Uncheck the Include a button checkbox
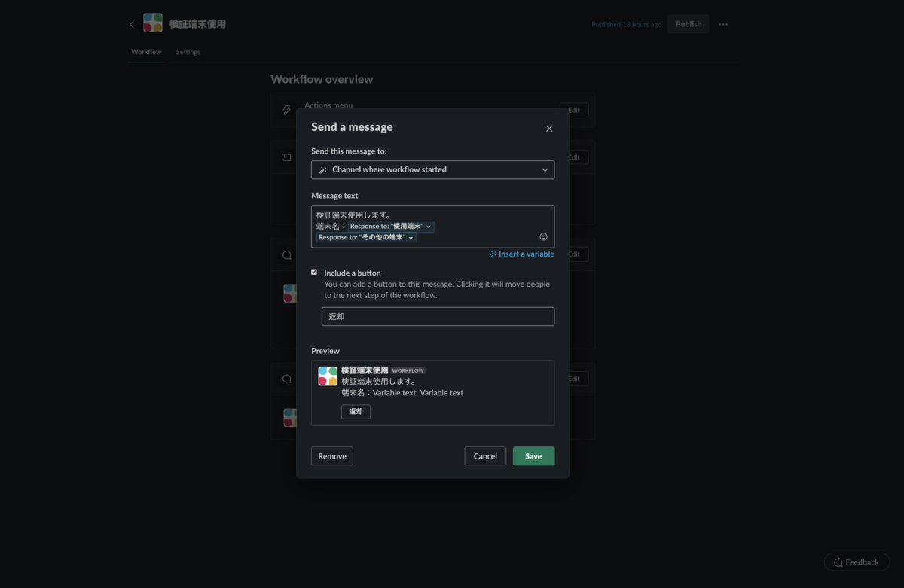The image size is (904, 588). (x=314, y=273)
